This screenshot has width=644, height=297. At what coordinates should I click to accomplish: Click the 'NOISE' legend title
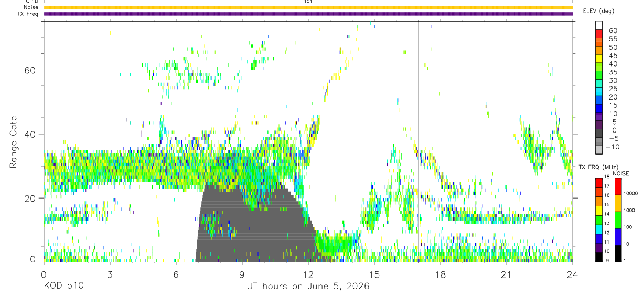[620, 173]
